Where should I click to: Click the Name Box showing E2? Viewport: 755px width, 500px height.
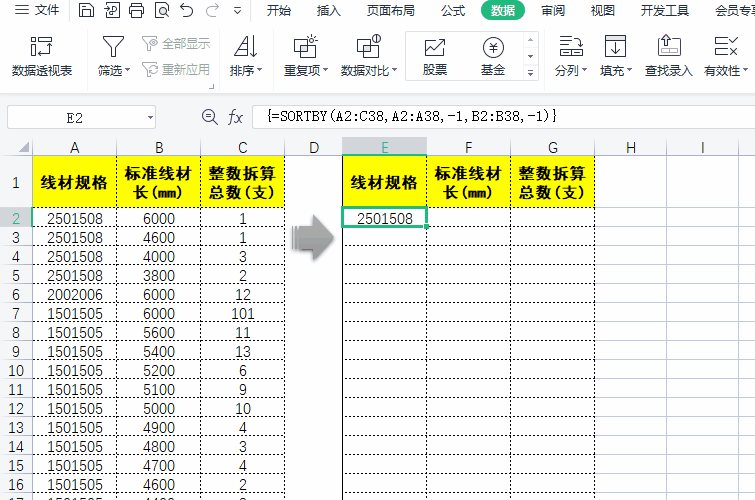pyautogui.click(x=75, y=117)
